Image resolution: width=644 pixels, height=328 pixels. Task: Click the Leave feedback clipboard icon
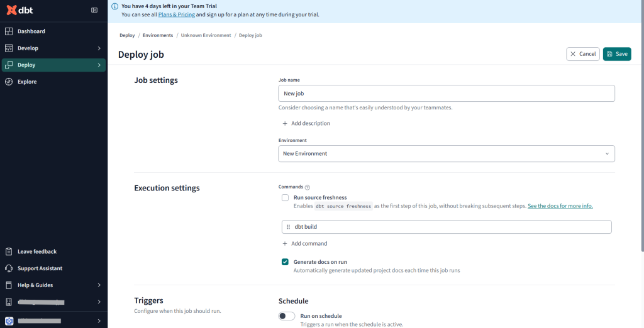click(9, 251)
